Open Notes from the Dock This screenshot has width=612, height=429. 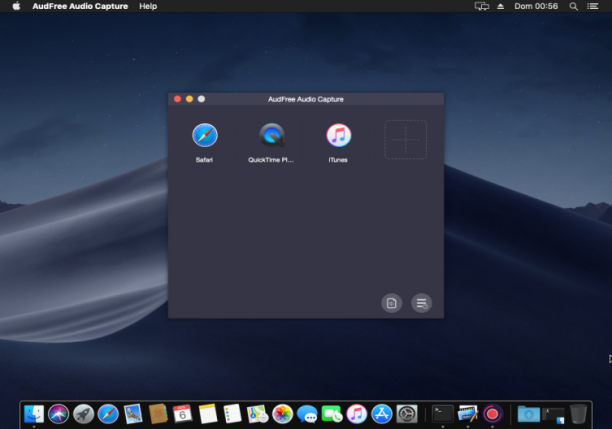click(208, 414)
